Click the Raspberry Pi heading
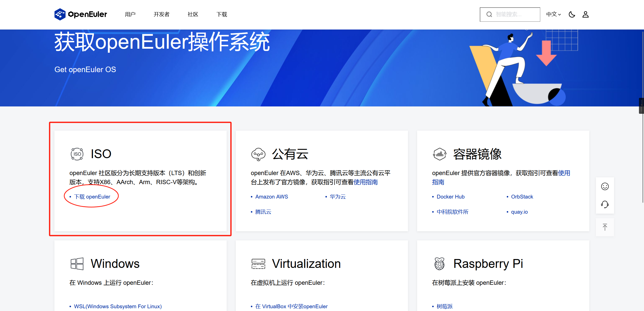This screenshot has width=644, height=311. (x=488, y=264)
